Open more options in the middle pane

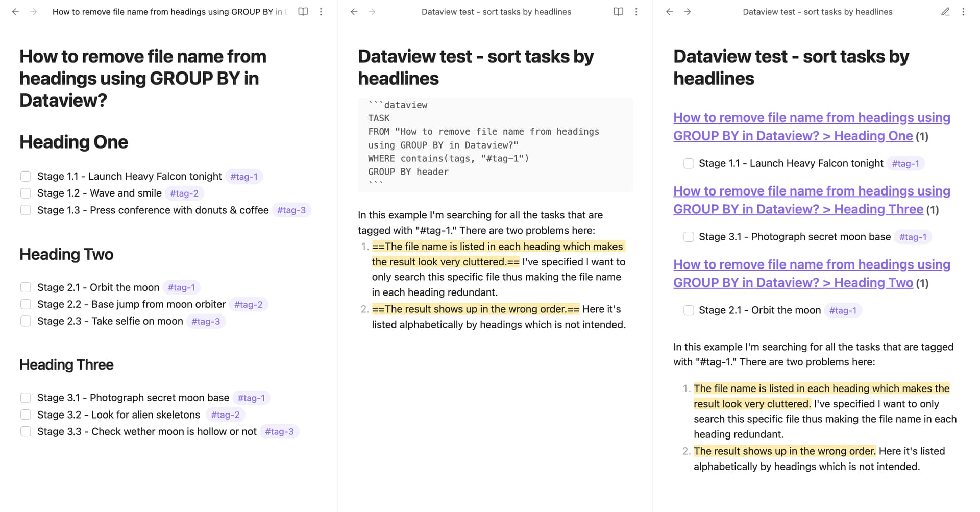coord(636,12)
